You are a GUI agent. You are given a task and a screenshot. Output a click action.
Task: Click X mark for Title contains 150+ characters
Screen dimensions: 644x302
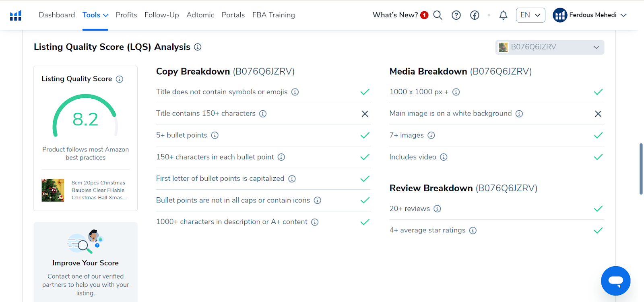pos(365,114)
